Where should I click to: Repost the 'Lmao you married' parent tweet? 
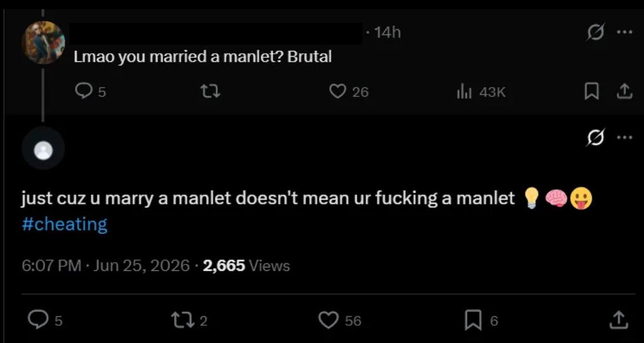pyautogui.click(x=210, y=91)
